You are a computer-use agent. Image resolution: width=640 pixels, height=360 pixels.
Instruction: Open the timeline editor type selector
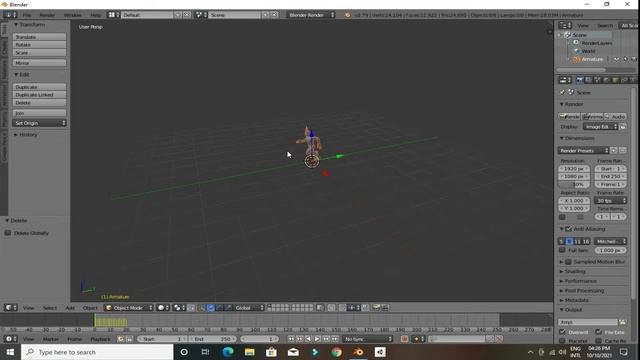click(x=10, y=339)
